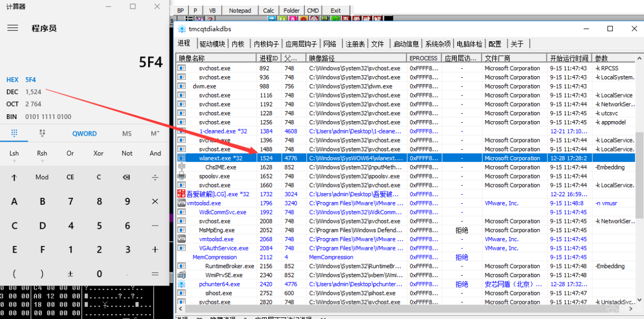The height and width of the screenshot is (319, 644).
Task: Click the Exit button in top bar
Action: pos(335,10)
